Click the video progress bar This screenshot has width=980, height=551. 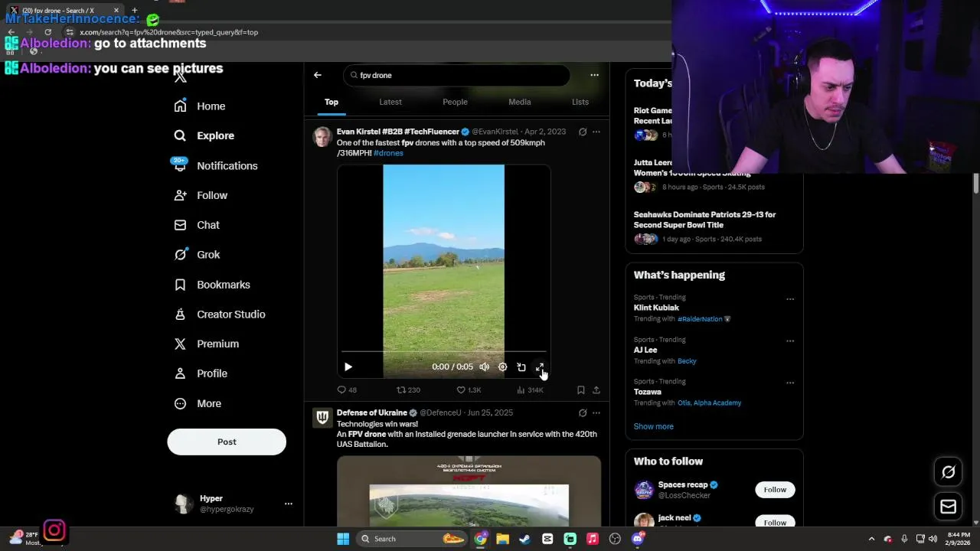pos(444,352)
